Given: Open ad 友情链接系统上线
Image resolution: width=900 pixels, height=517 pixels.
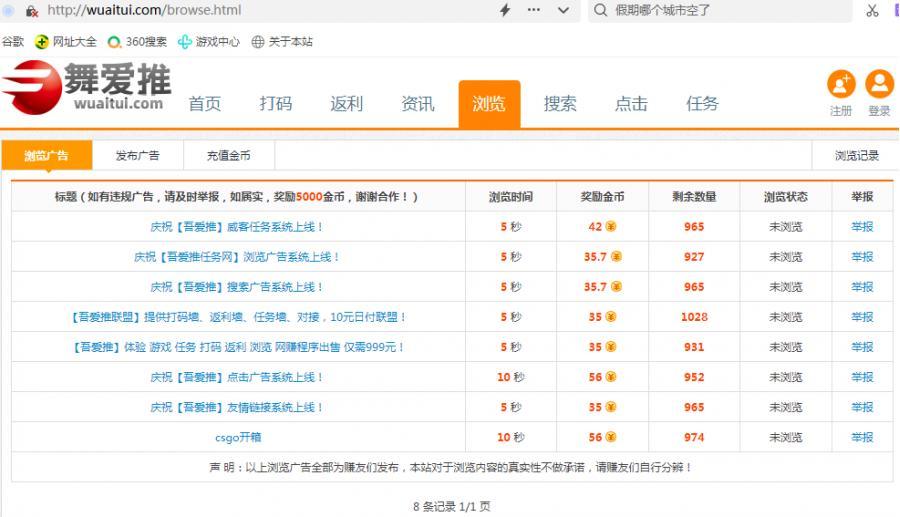Looking at the screenshot, I should click(236, 407).
